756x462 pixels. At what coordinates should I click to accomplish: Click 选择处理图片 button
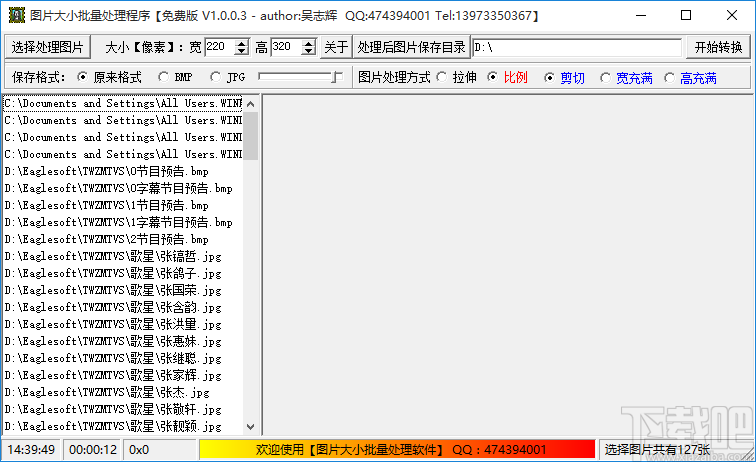[x=47, y=47]
